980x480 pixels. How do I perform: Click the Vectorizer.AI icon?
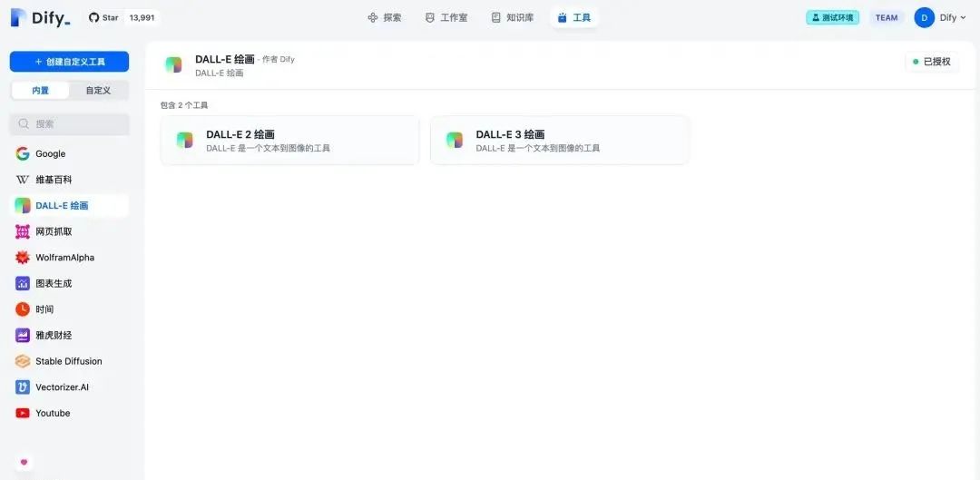coord(23,387)
